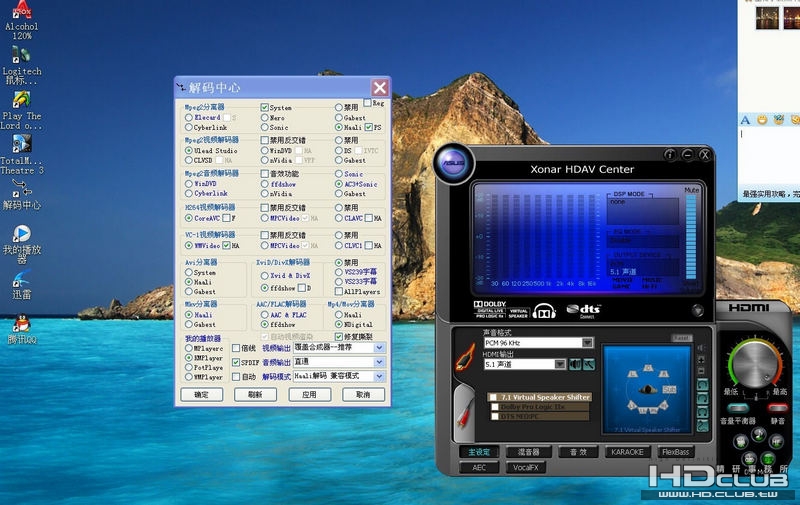Click chat text input area

(769, 156)
